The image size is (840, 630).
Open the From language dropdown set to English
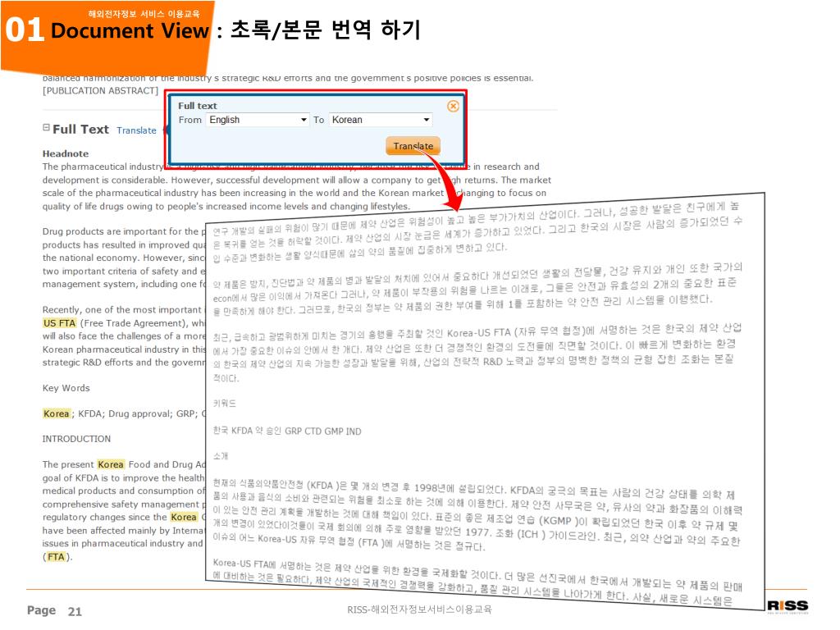(258, 120)
